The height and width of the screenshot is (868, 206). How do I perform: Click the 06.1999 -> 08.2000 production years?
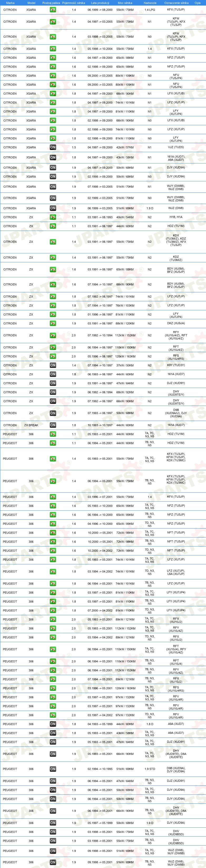[x=100, y=10]
